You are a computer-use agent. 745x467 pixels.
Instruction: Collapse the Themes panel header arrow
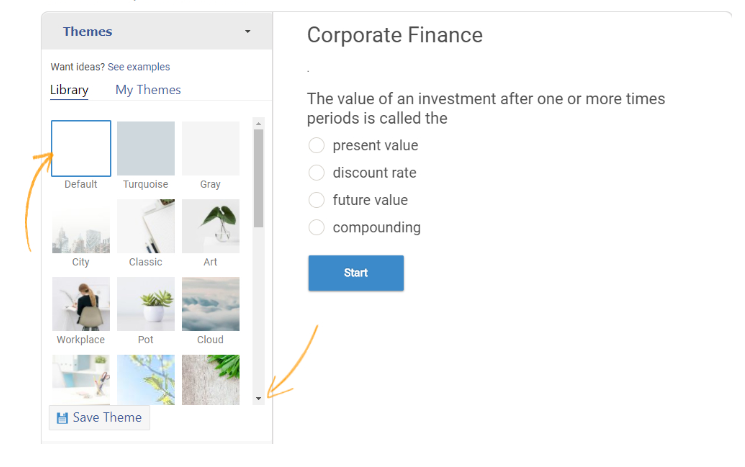(248, 32)
